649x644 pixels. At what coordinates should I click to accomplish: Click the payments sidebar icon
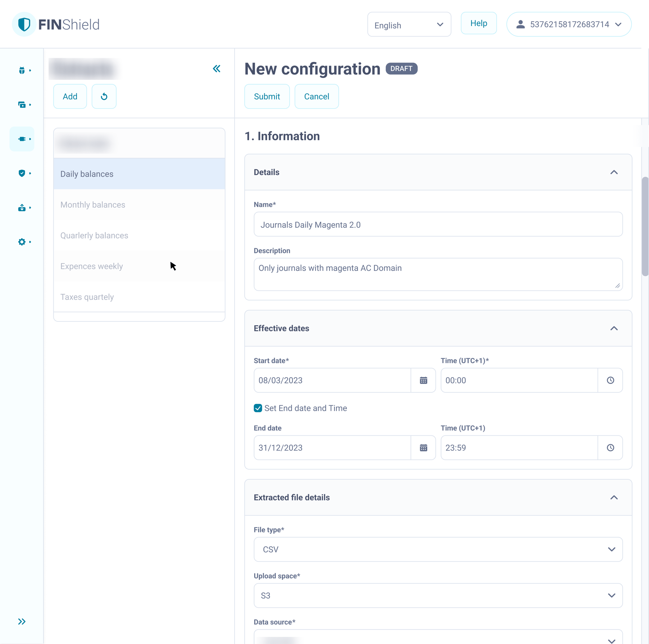point(22,105)
